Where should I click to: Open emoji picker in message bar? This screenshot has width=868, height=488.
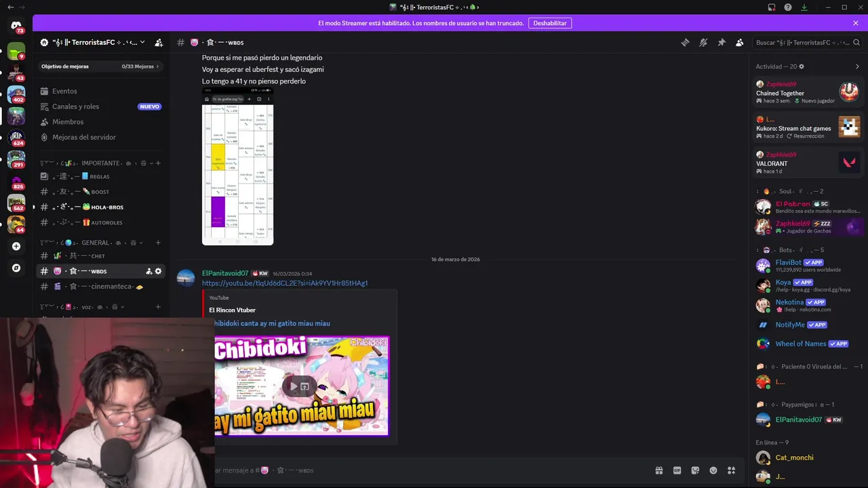[x=713, y=470]
